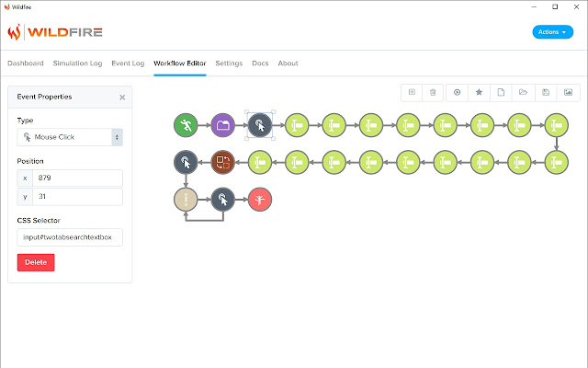Save workflow with the floppy disk icon

click(x=546, y=92)
